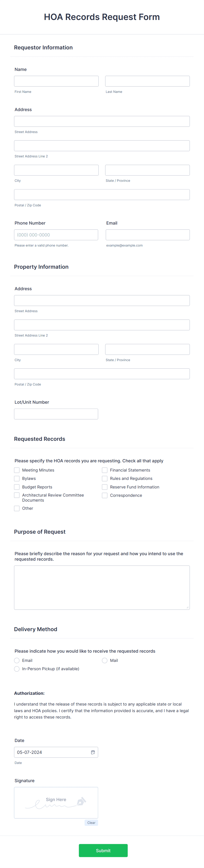Check the Financial Statements checkbox
The height and width of the screenshot is (868, 204).
coord(105,470)
